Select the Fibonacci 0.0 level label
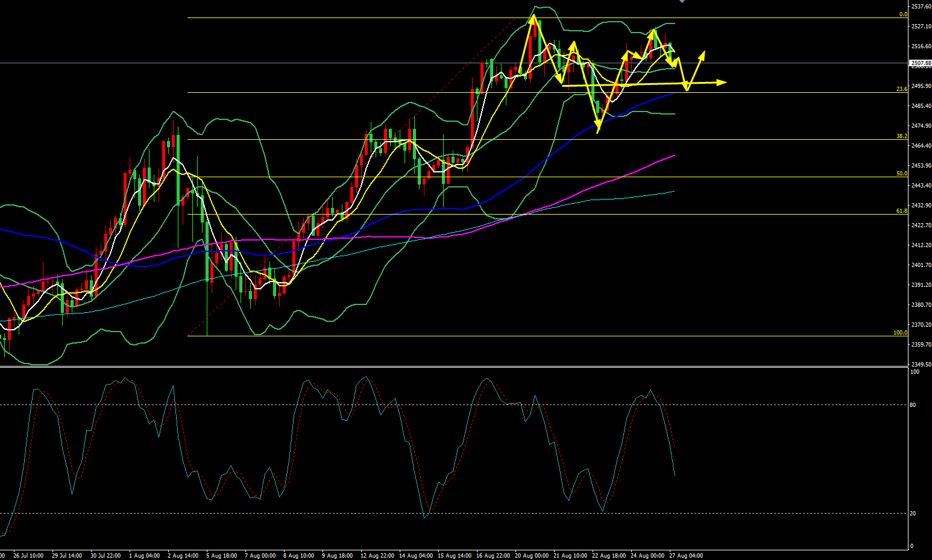This screenshot has width=932, height=560. [x=903, y=14]
